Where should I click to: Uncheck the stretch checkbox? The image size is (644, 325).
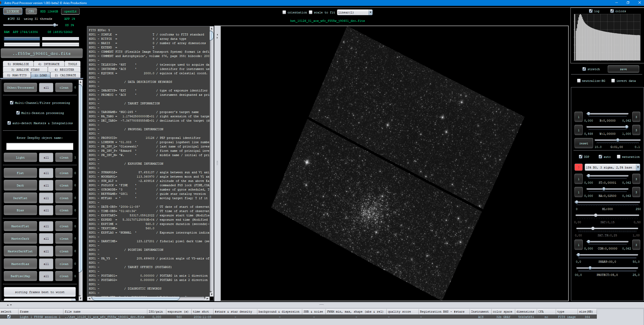(x=584, y=69)
